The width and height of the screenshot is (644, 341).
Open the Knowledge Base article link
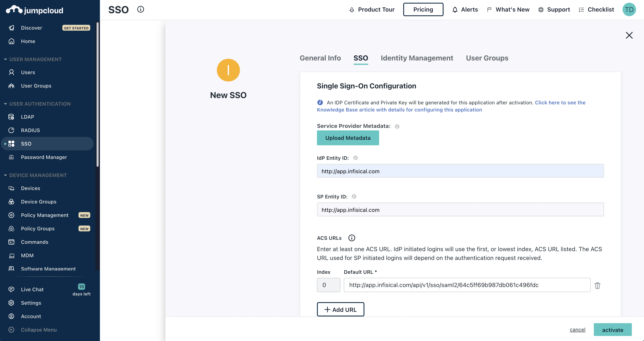451,106
